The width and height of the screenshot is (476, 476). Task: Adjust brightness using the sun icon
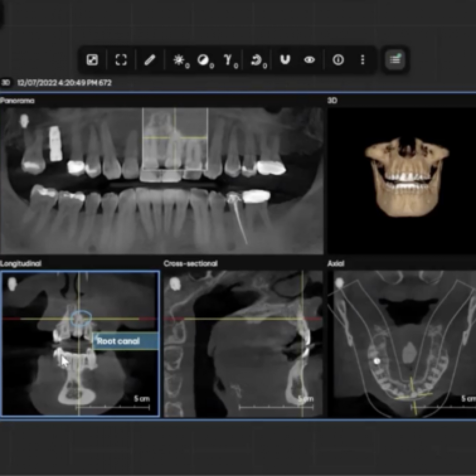(x=179, y=60)
